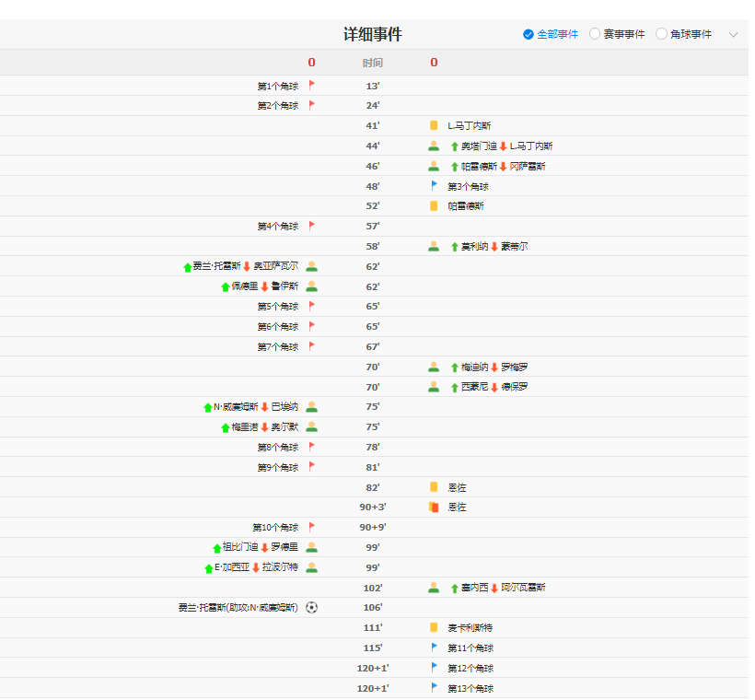This screenshot has height=700, width=755.
Task: Click the flag next to 第5个角球
Action: (314, 308)
